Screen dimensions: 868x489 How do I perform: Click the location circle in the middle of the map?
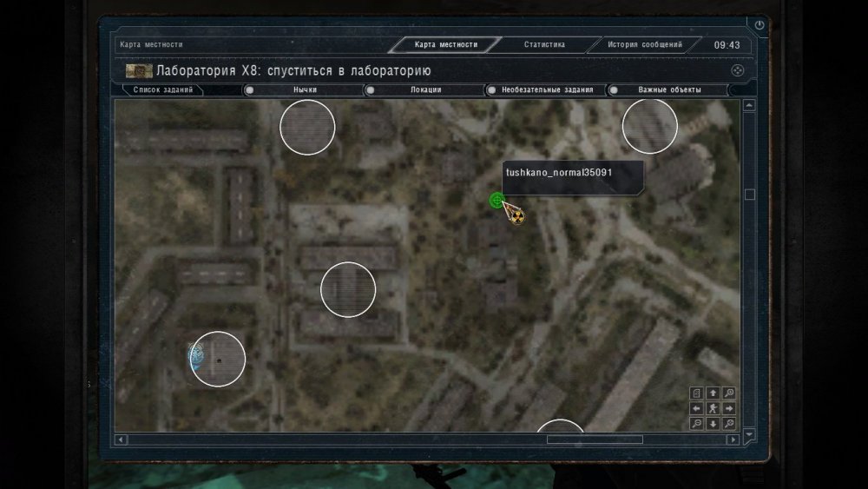coord(348,289)
